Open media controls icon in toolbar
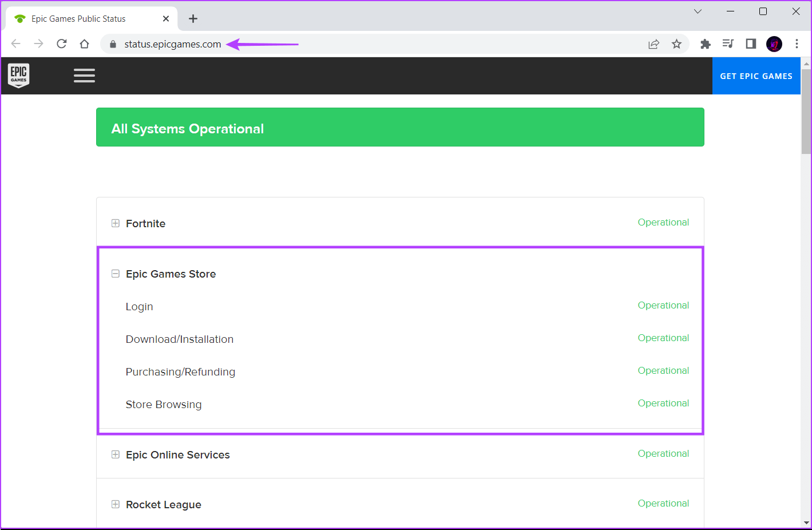Screen dimensions: 812x530 (728, 44)
